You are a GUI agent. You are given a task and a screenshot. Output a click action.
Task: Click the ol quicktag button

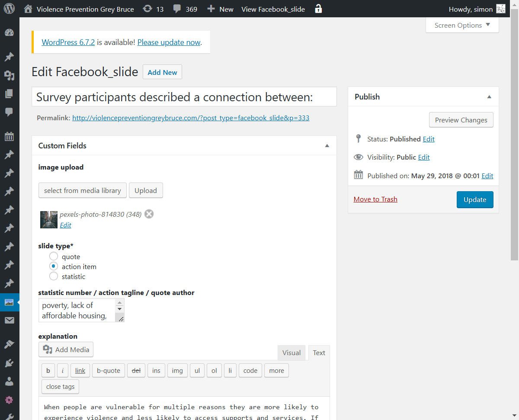214,370
